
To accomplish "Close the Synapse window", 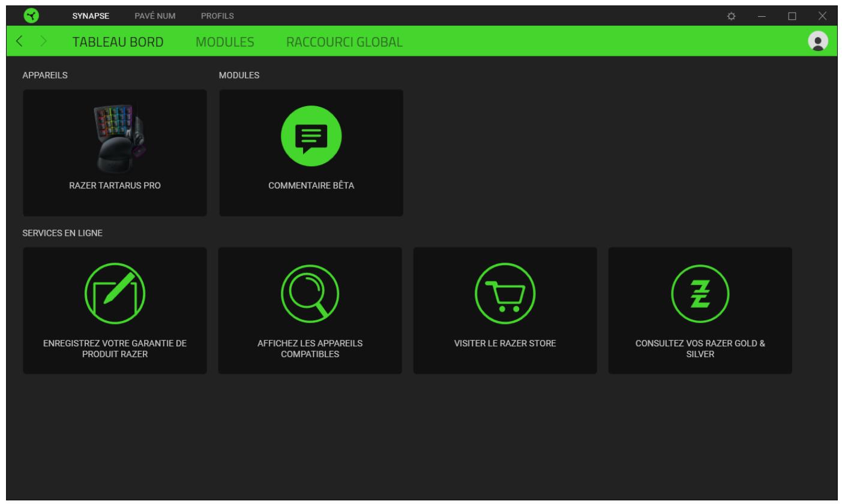I will click(x=822, y=16).
